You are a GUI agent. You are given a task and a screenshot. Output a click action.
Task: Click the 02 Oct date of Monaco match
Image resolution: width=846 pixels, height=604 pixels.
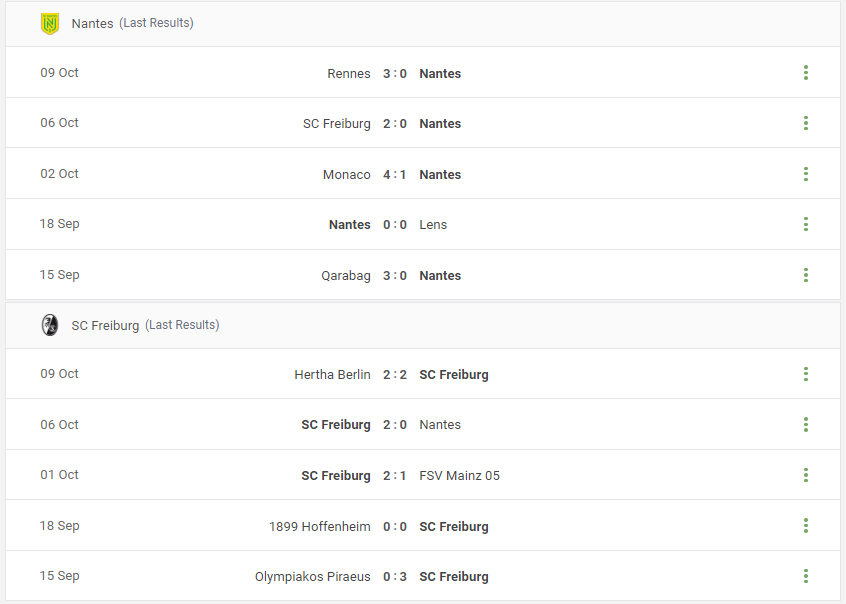coord(59,173)
